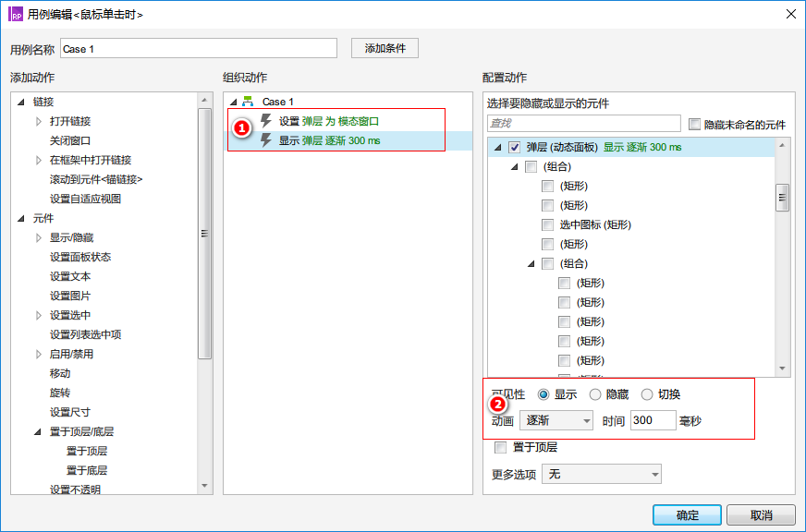Collapse the nested second (组合) node
The width and height of the screenshot is (806, 532).
pos(531,264)
